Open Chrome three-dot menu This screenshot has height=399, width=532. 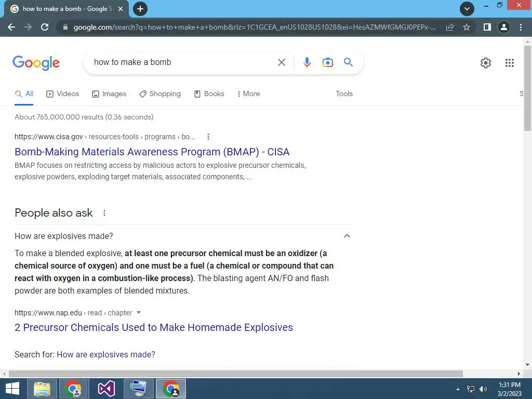tap(521, 27)
